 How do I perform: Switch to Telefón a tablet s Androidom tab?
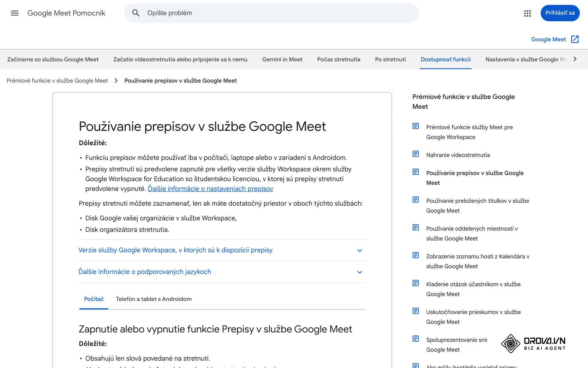154,299
